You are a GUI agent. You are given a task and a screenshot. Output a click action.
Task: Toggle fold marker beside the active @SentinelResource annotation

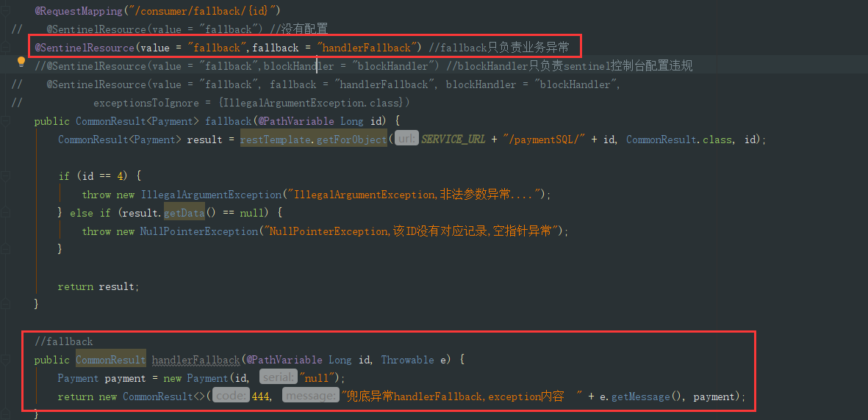(5, 48)
